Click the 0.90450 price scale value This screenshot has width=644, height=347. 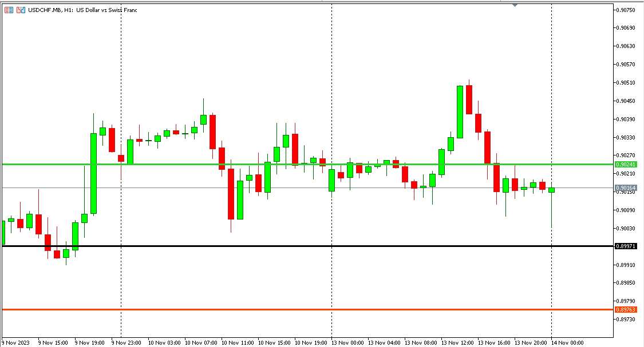[x=626, y=101]
